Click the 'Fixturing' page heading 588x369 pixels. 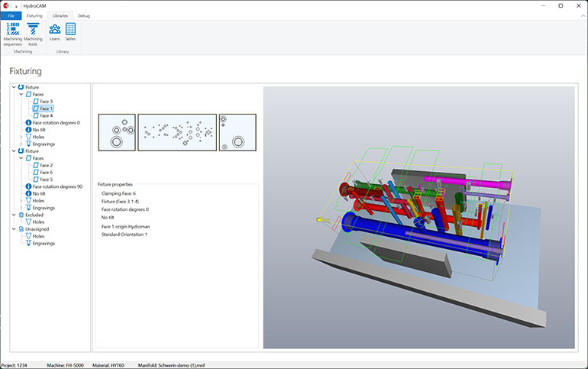pos(25,71)
